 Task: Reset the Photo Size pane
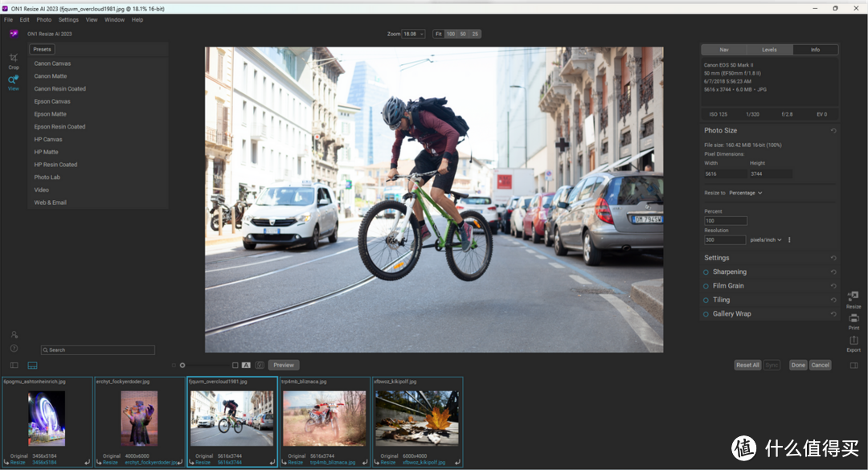click(833, 131)
